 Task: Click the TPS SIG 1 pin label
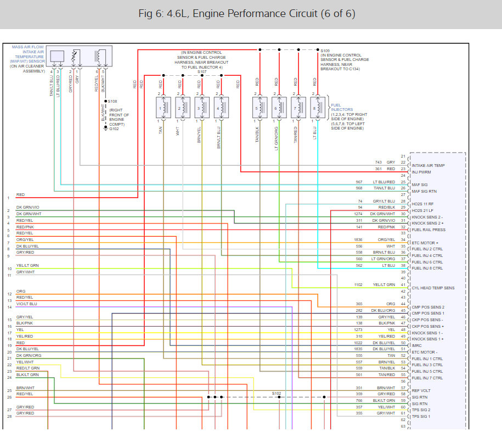pyautogui.click(x=421, y=417)
